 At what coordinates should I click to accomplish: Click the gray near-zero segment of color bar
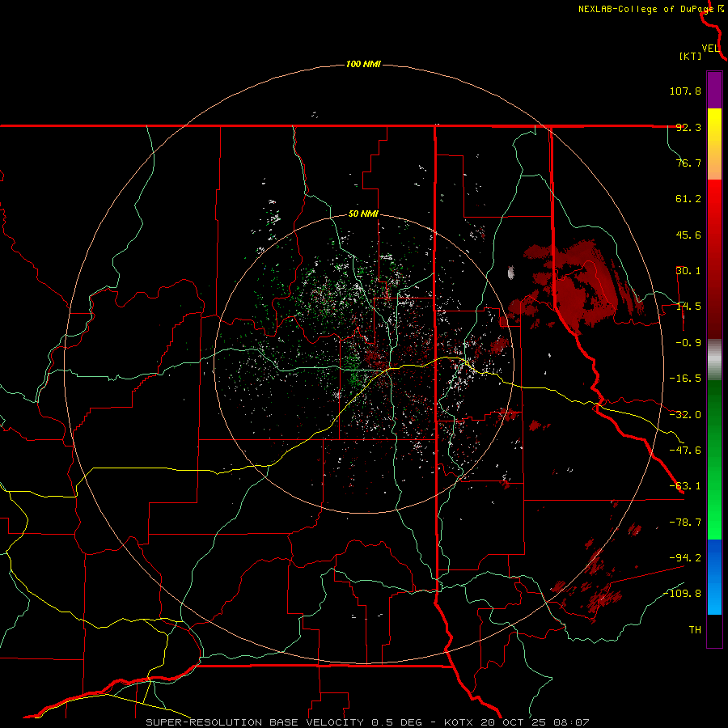pyautogui.click(x=714, y=360)
